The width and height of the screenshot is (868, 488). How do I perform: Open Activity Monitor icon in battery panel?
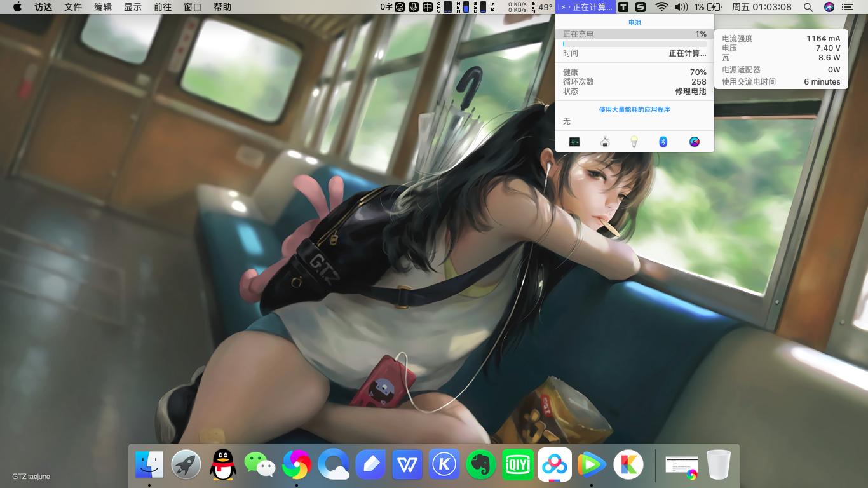[574, 142]
